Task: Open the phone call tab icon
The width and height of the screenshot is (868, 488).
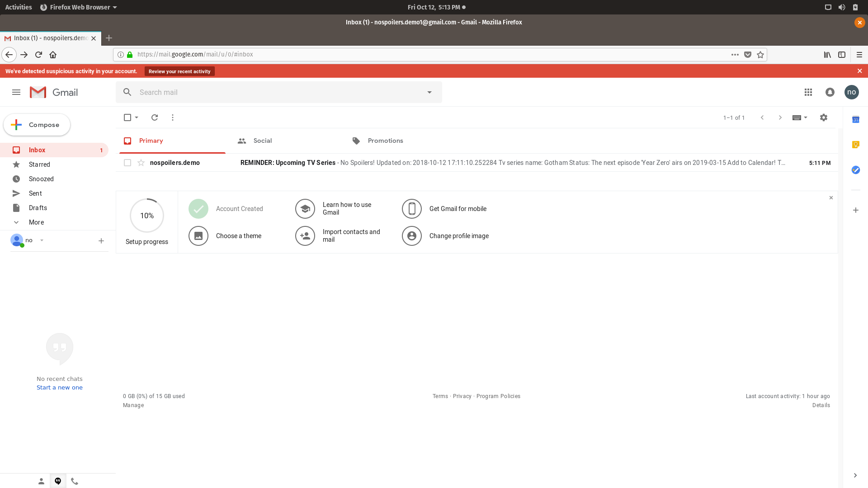Action: pyautogui.click(x=75, y=481)
